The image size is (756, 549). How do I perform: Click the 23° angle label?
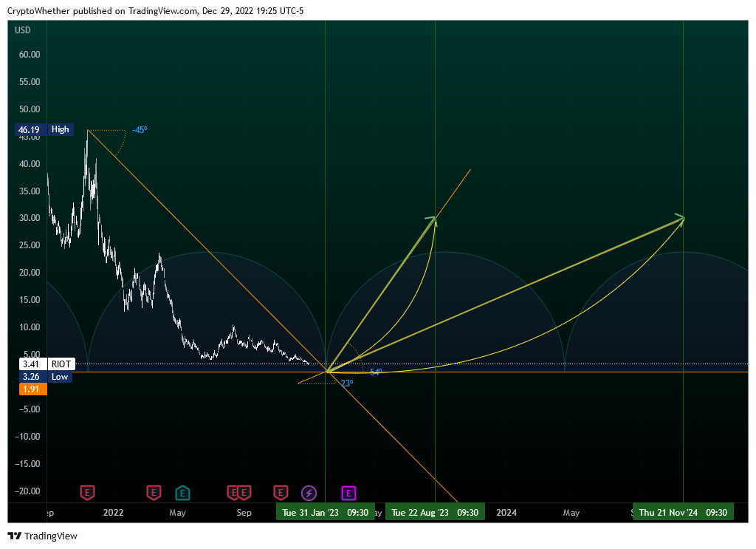(347, 383)
